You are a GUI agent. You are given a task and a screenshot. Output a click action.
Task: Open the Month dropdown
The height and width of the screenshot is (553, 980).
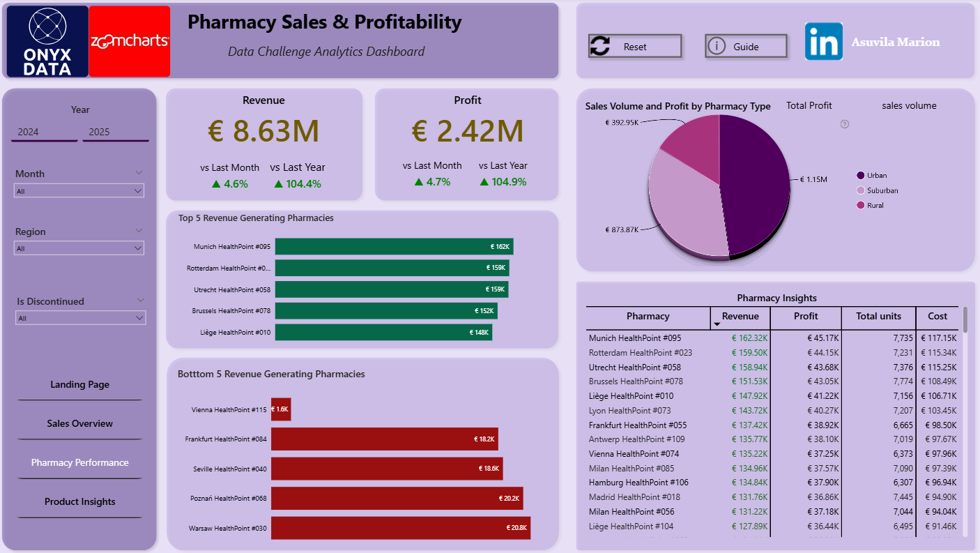click(79, 191)
